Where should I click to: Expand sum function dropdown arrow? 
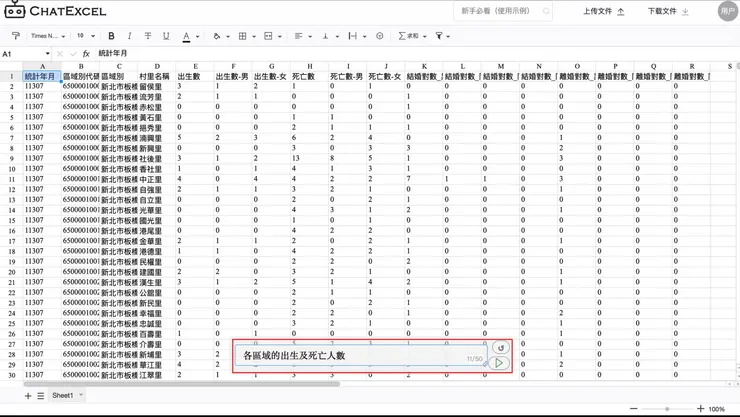point(425,36)
